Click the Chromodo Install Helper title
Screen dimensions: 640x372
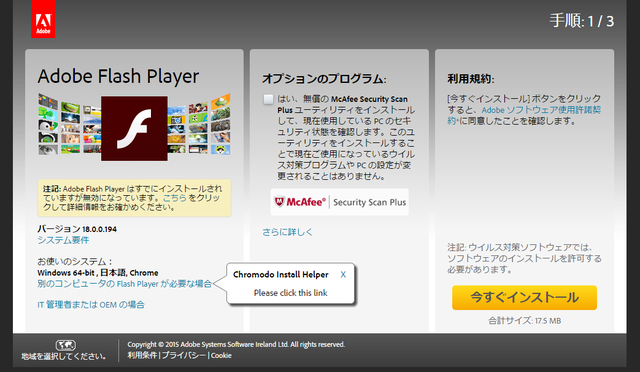coord(281,275)
